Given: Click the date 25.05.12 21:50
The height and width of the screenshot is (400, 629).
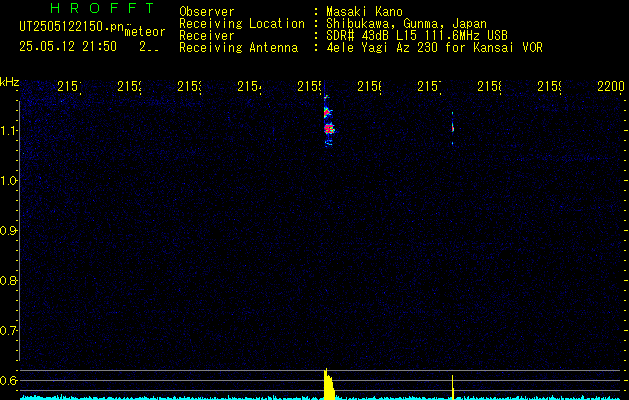Looking at the screenshot, I should pyautogui.click(x=68, y=47).
